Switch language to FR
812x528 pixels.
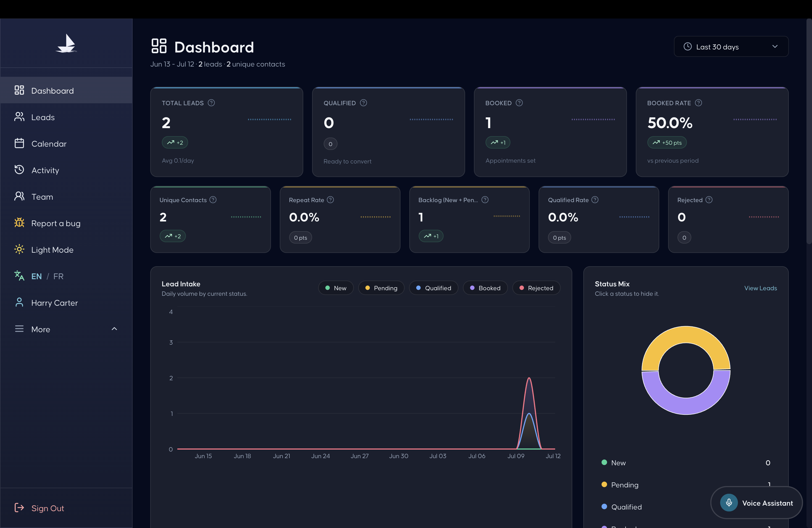(58, 276)
